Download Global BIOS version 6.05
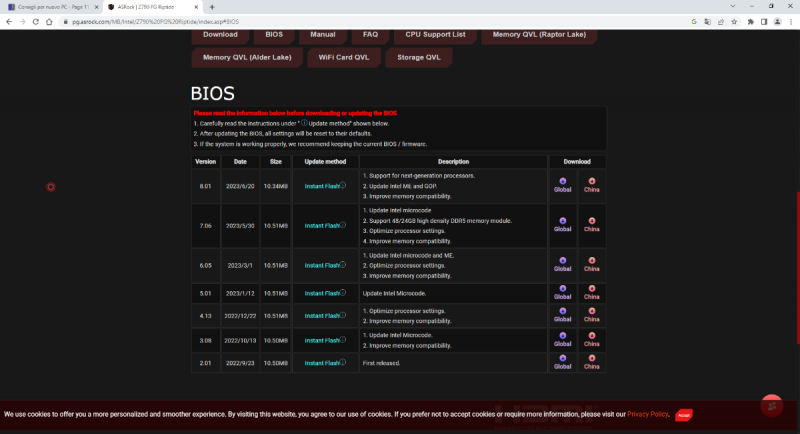Image resolution: width=800 pixels, height=434 pixels. tap(562, 265)
